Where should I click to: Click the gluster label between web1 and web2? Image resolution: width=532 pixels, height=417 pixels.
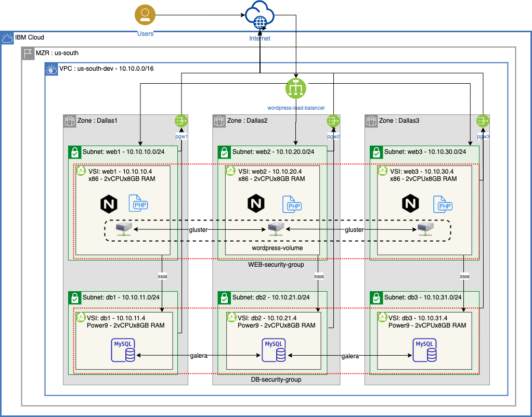tap(198, 230)
